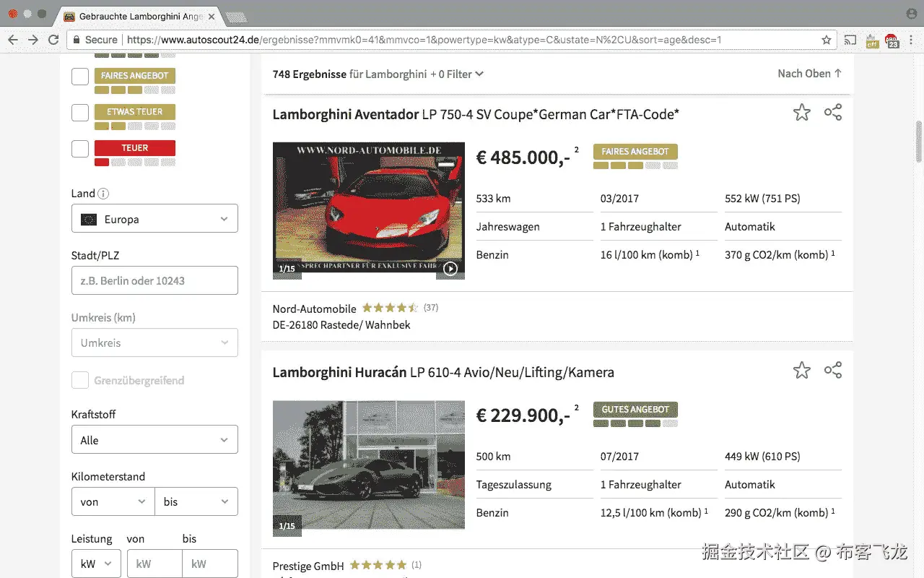
Task: Click the browser address bar URL
Action: (x=424, y=40)
